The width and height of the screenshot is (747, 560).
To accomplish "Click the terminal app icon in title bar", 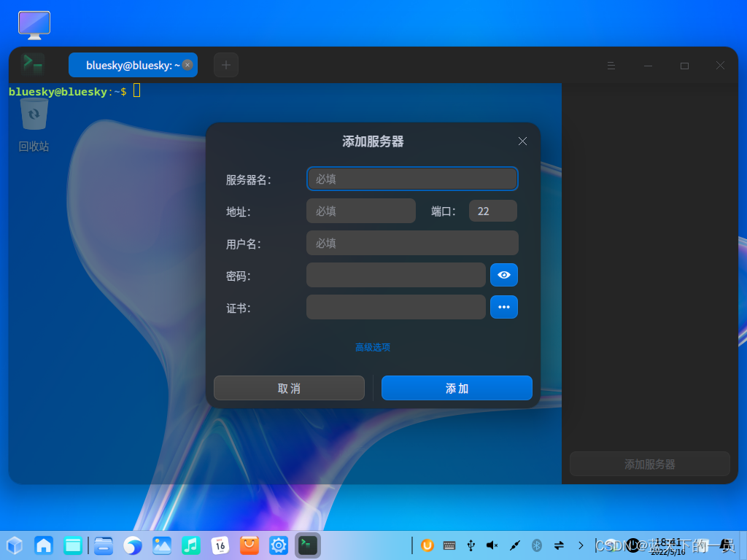I will 34,65.
